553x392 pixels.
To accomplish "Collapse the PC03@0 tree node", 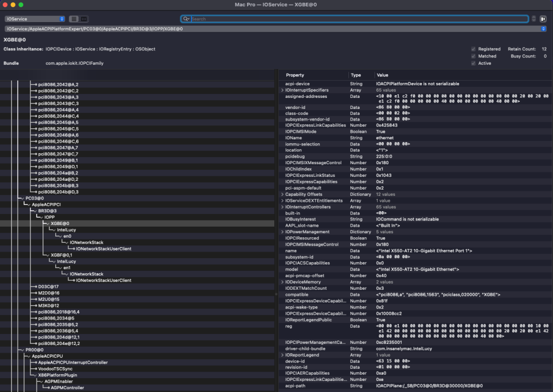I will tap(23, 198).
